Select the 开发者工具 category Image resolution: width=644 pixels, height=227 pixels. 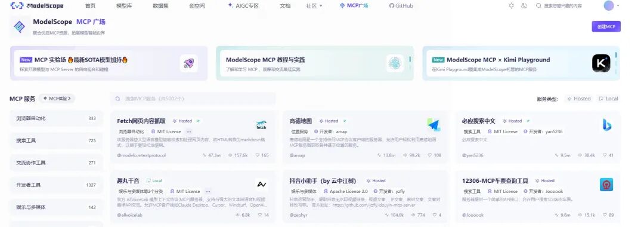pyautogui.click(x=56, y=185)
